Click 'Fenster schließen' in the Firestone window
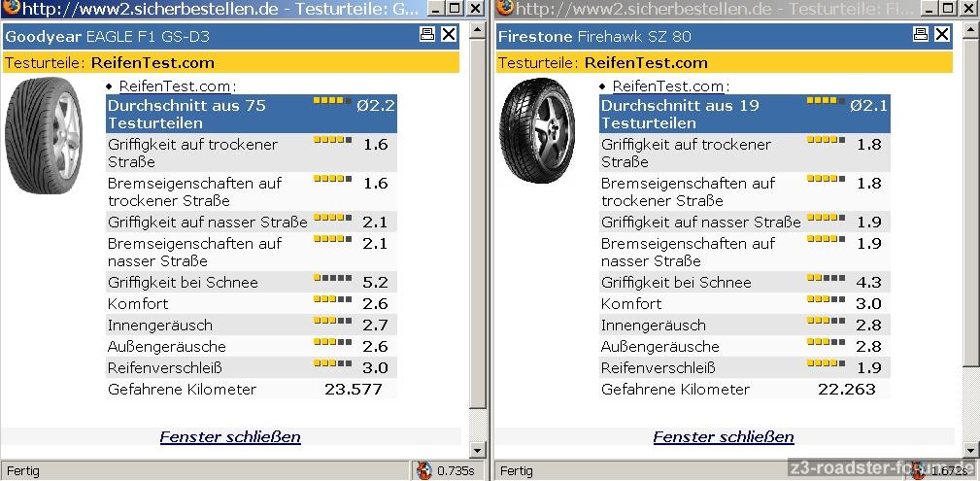This screenshot has height=481, width=980. [x=724, y=436]
